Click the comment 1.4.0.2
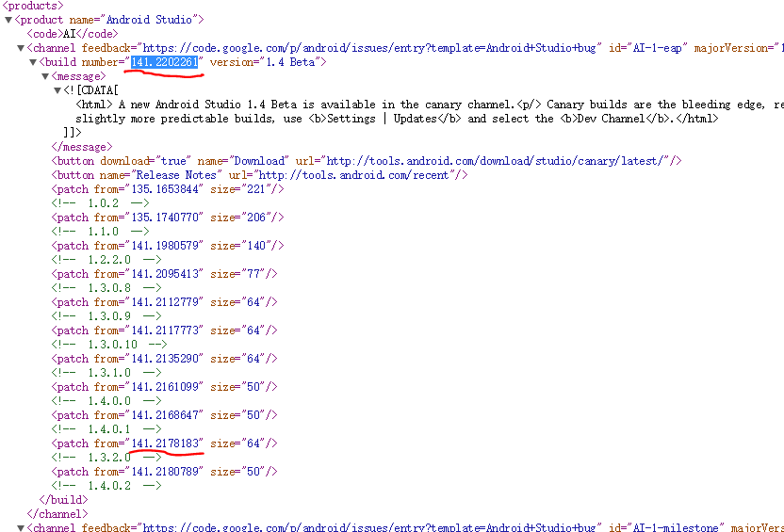Screen dimensions: 784x532 (106, 486)
